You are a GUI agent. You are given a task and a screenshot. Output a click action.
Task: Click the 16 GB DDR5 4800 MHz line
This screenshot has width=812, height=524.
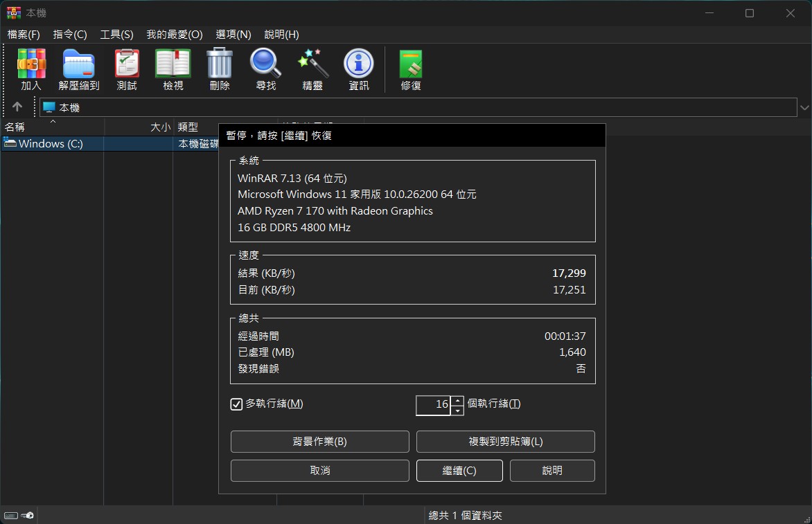click(x=294, y=227)
